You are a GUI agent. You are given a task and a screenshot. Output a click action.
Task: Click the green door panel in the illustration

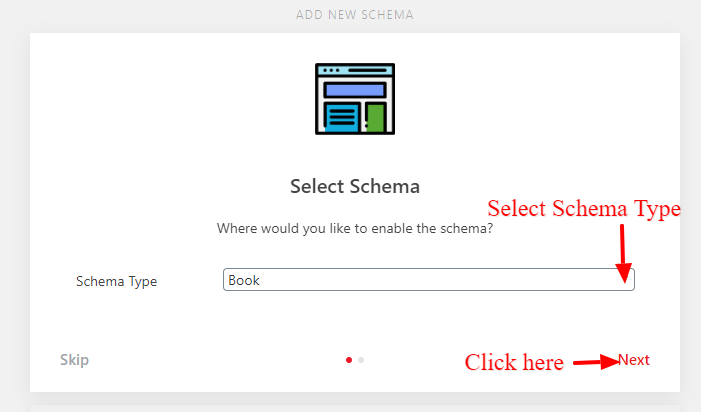pos(376,118)
